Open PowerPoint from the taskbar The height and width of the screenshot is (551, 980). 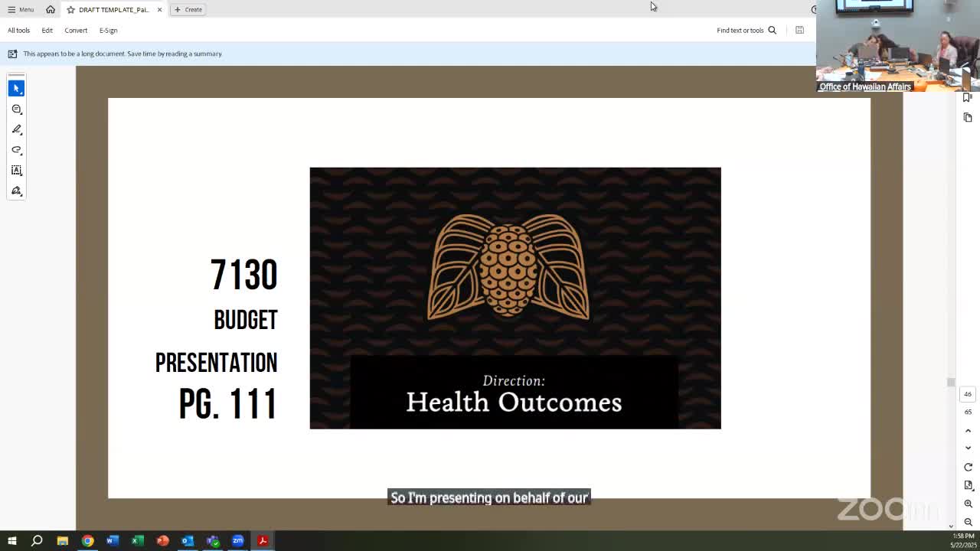162,541
